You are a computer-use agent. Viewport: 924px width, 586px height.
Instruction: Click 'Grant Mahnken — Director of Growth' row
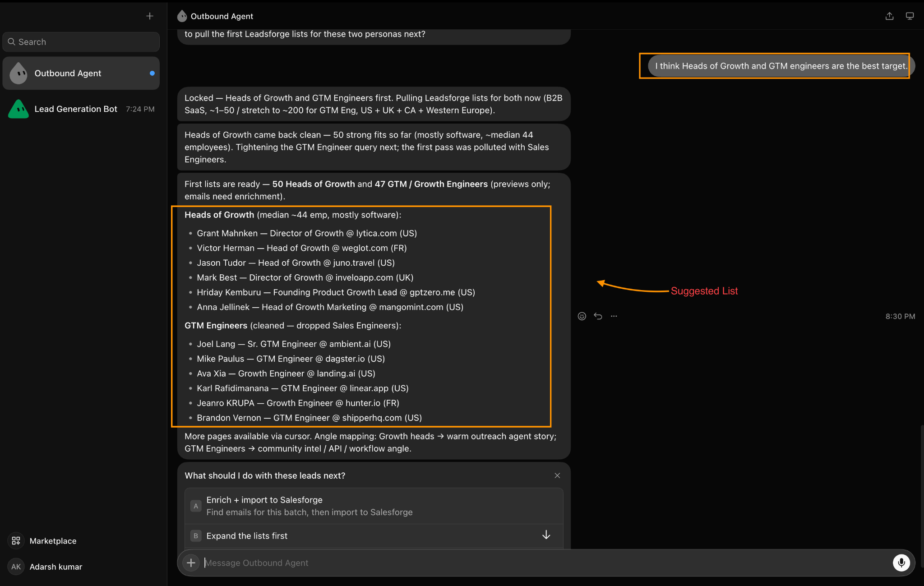coord(307,233)
